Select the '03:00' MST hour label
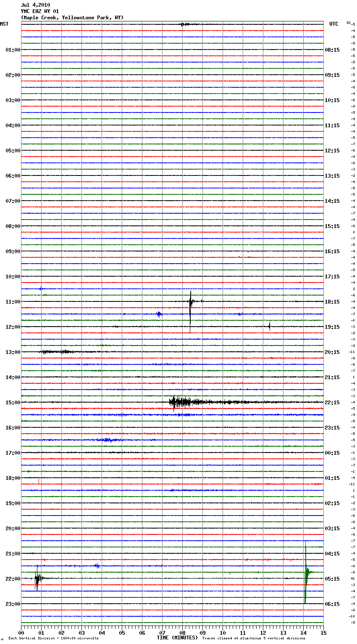 tap(13, 100)
